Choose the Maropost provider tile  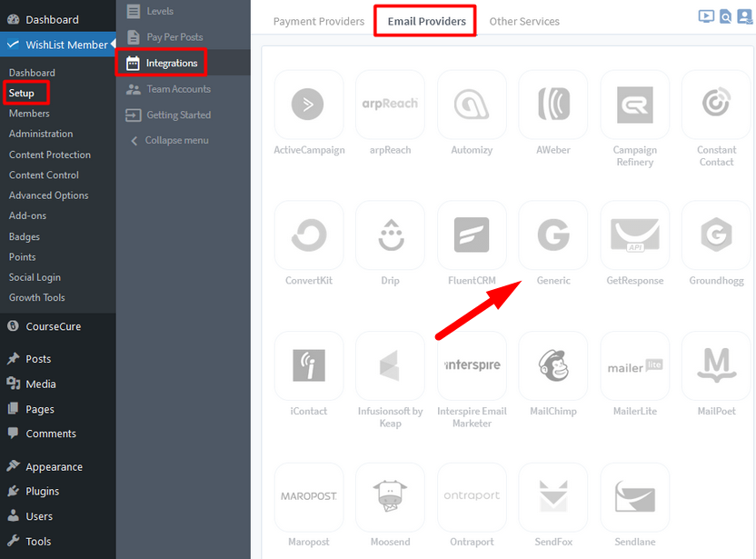pos(309,497)
